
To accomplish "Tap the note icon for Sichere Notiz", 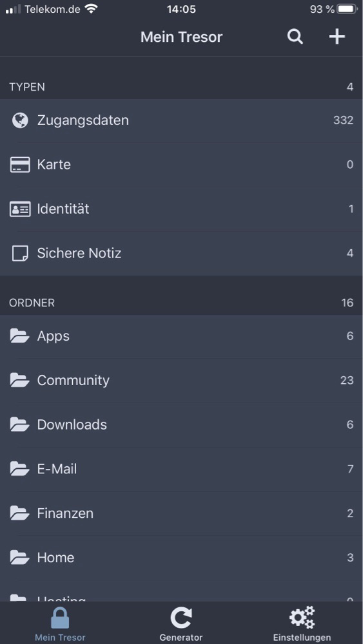I will (x=20, y=253).
